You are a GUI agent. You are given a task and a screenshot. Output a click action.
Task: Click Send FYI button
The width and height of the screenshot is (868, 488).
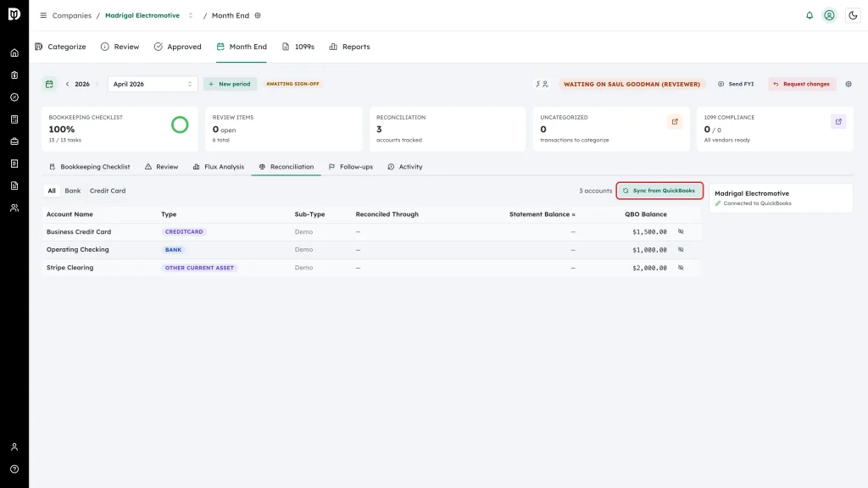click(736, 84)
